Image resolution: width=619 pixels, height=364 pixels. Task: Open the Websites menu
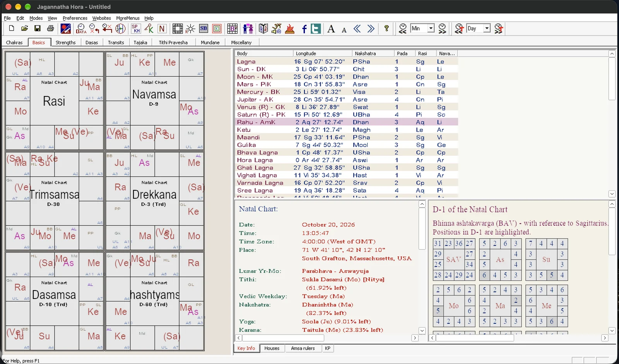point(101,18)
